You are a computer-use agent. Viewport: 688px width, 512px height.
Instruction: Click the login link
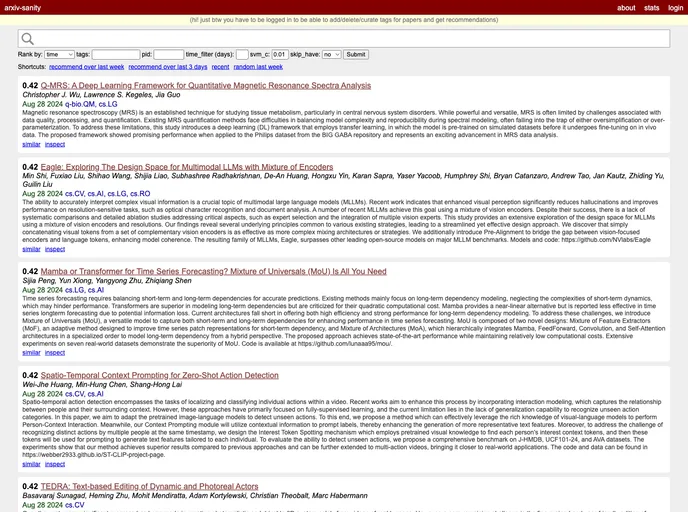[x=675, y=7]
